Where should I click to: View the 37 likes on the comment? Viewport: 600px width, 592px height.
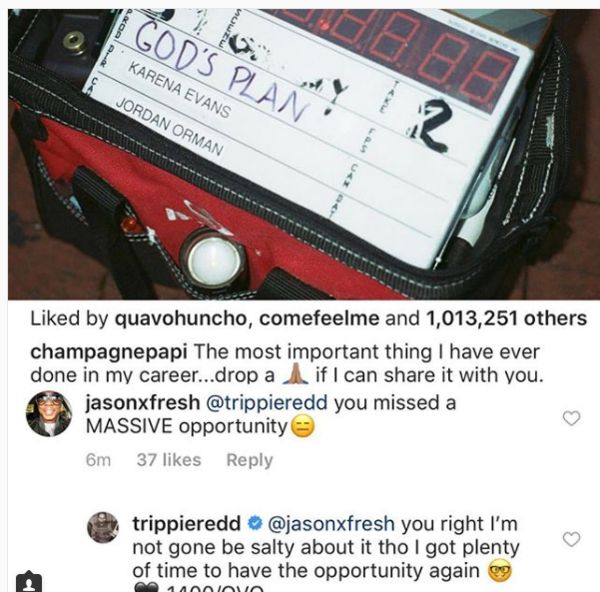(x=169, y=460)
